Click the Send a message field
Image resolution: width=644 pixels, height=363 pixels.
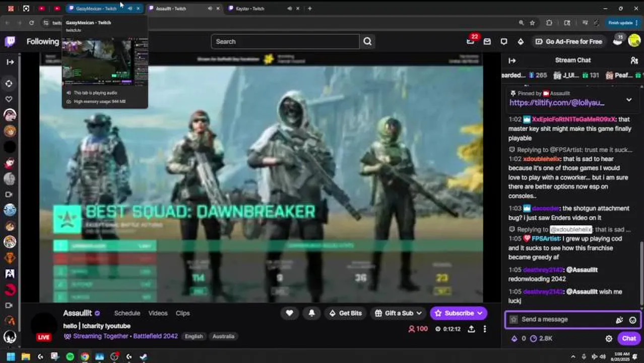(x=572, y=320)
